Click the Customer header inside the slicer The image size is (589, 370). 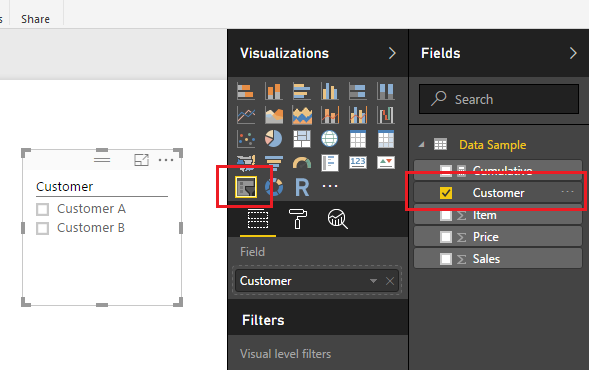coord(65,187)
